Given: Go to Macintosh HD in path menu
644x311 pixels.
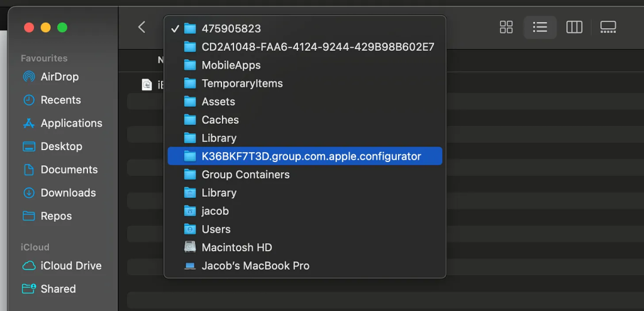Looking at the screenshot, I should click(236, 248).
